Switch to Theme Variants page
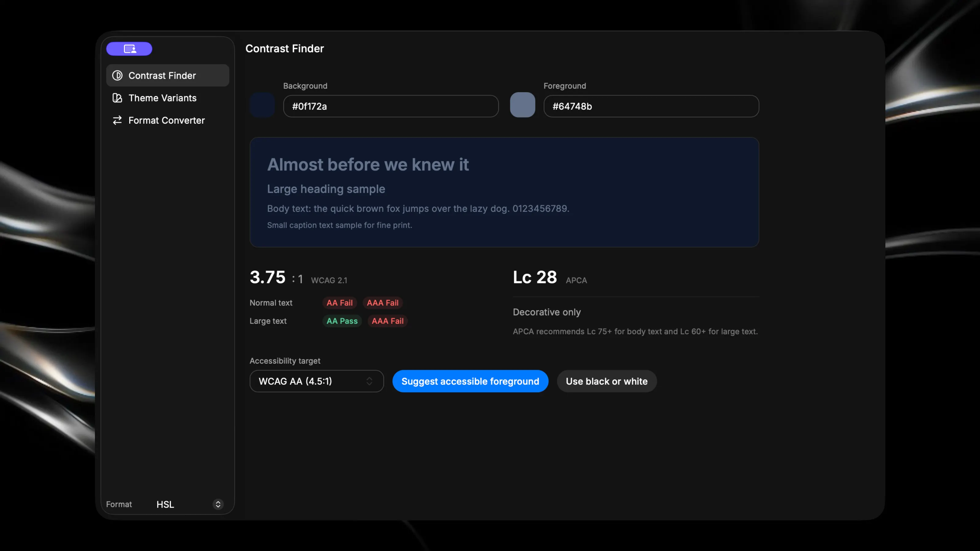This screenshot has width=980, height=551. 168,98
